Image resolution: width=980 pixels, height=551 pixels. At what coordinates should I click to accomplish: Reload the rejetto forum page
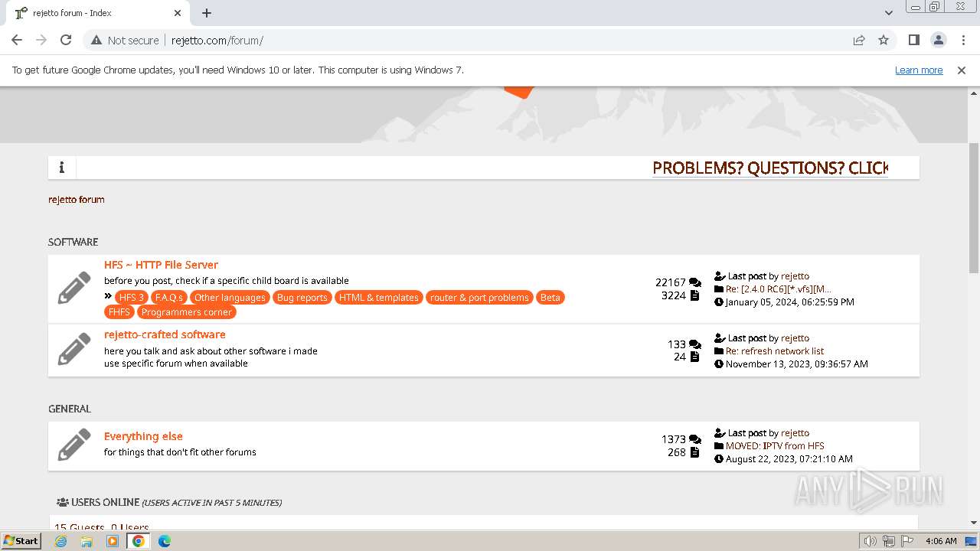point(66,40)
